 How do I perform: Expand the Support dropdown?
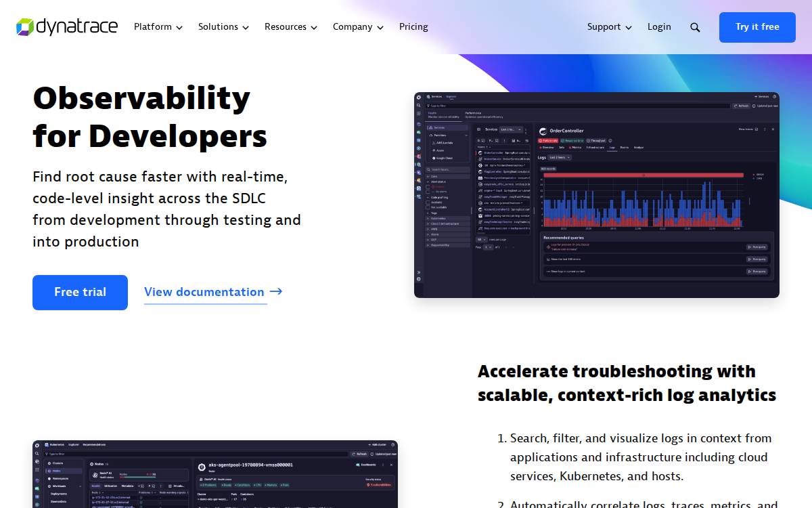[x=609, y=27]
